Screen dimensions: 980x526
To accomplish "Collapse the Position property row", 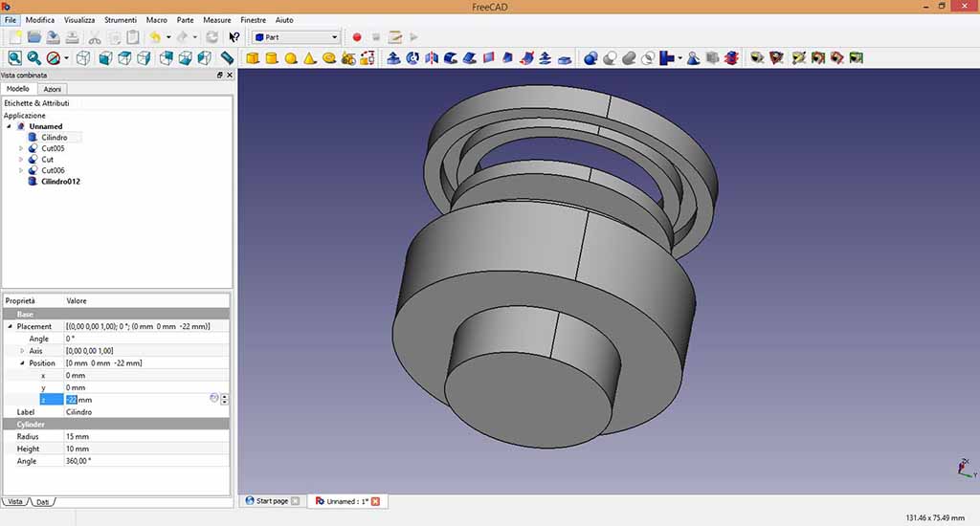I will [x=23, y=363].
